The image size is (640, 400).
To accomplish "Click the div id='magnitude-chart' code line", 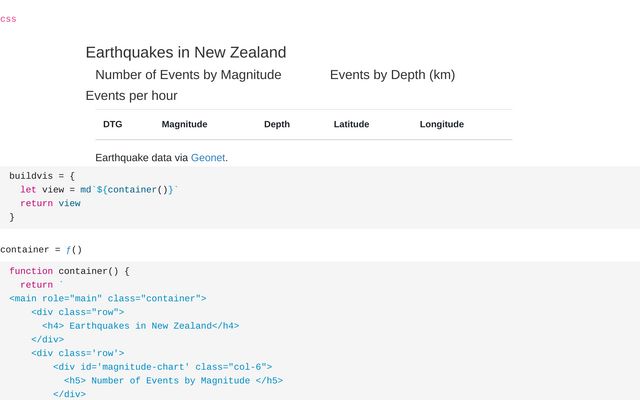I will point(162,367).
